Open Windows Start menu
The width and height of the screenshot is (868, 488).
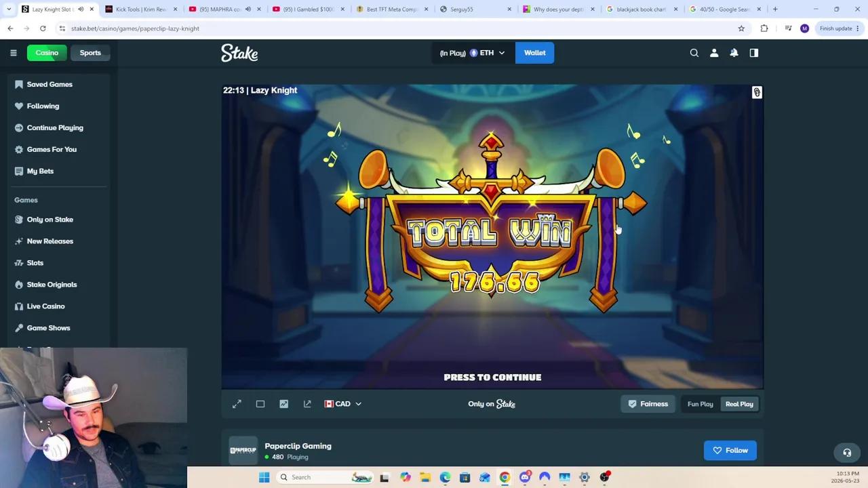click(x=264, y=477)
